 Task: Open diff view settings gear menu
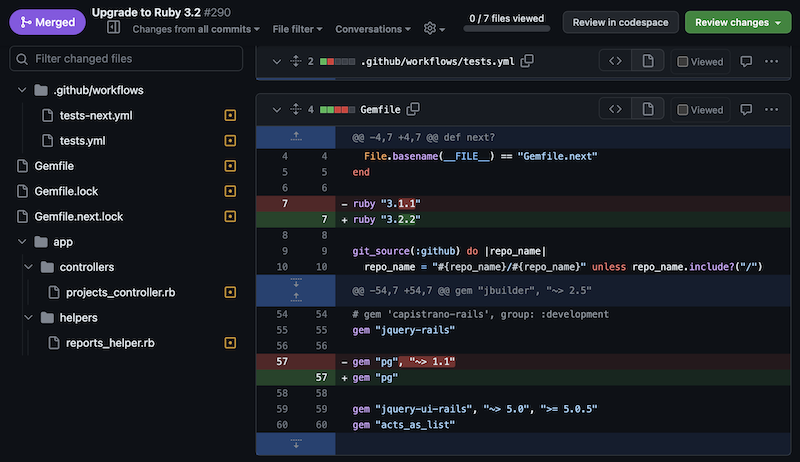pos(434,29)
